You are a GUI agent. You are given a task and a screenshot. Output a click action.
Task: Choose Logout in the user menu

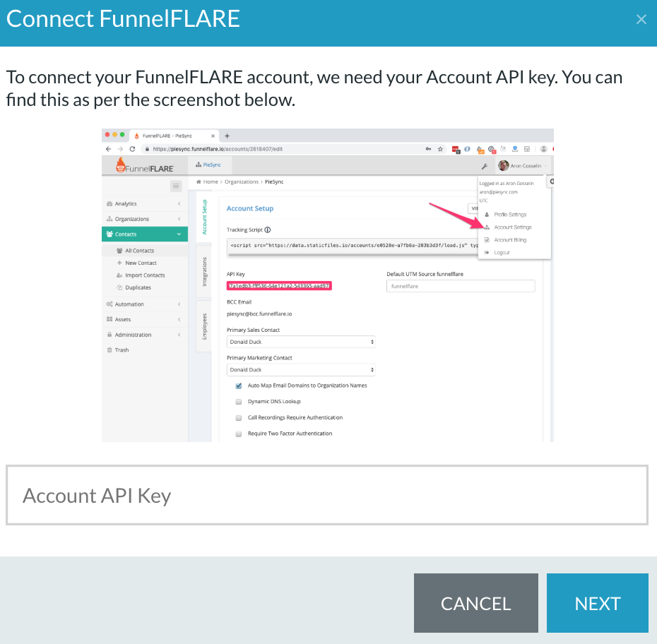coord(502,253)
